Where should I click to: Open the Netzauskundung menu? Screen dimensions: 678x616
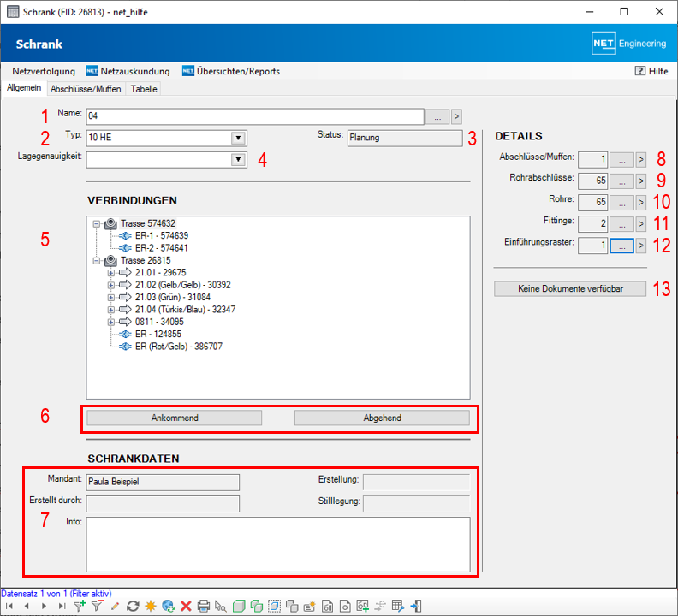point(128,71)
